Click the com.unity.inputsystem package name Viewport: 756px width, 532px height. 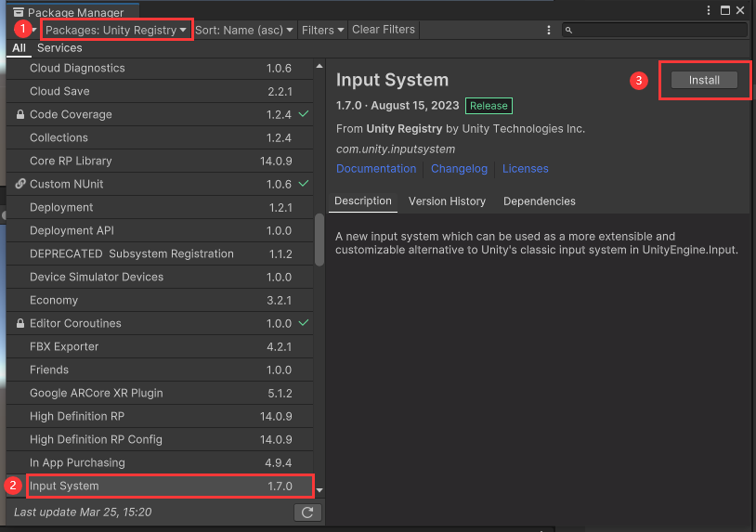coord(396,149)
